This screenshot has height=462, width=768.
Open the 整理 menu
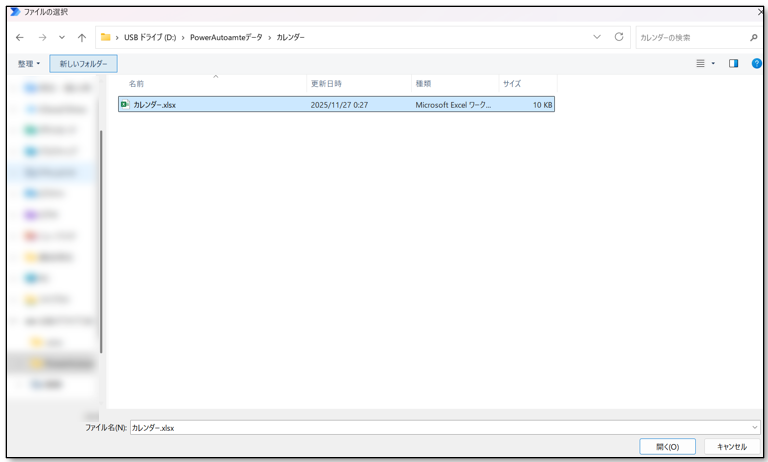(x=28, y=64)
